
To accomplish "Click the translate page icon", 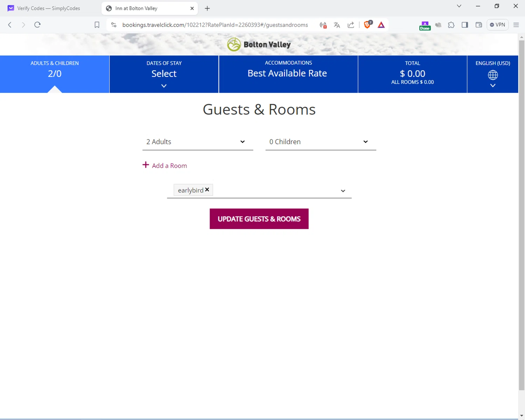I will coord(337,25).
